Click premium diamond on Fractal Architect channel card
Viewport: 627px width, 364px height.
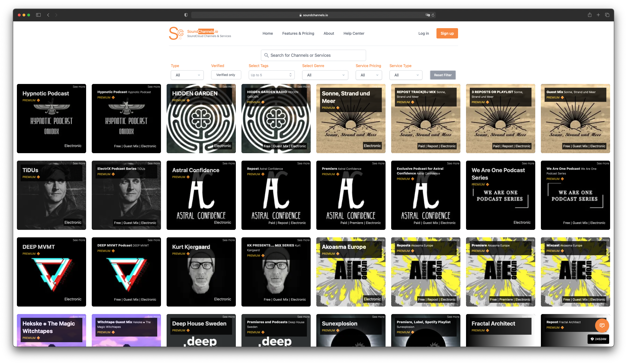click(x=487, y=330)
